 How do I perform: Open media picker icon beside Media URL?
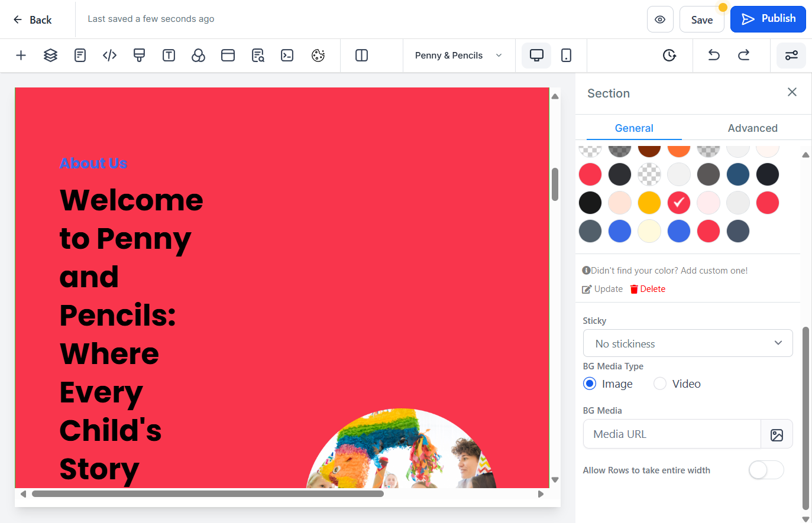coord(777,434)
